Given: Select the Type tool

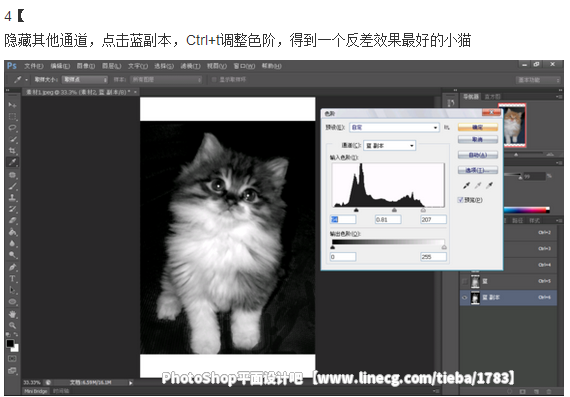Looking at the screenshot, I should (12, 278).
